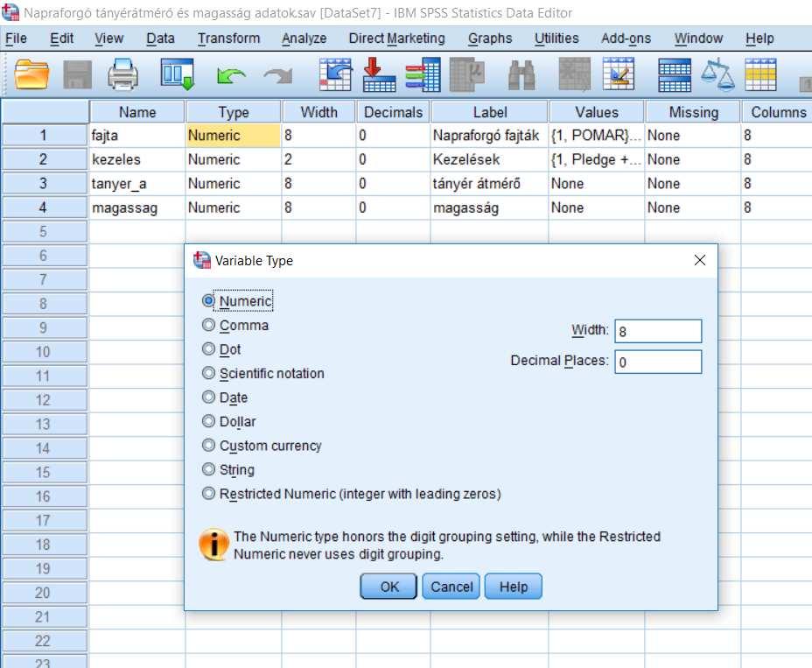This screenshot has height=668, width=812.
Task: Click the 'magassag' variable name cell
Action: (x=137, y=207)
